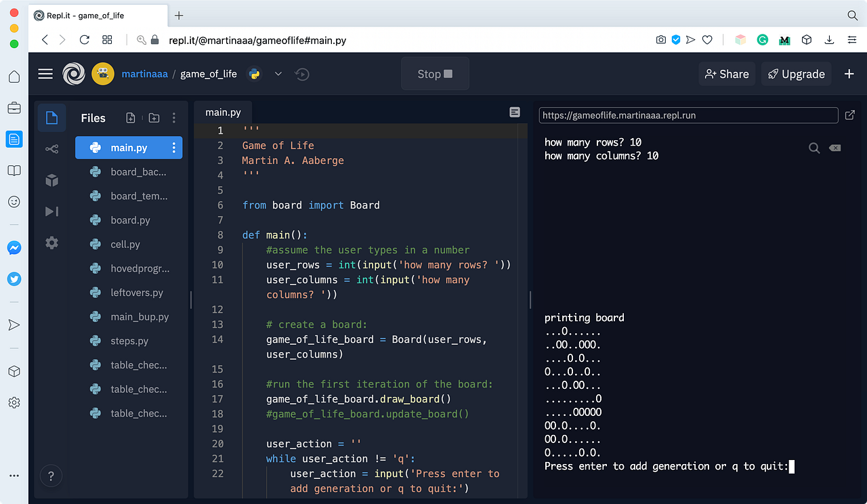Switch to the main.py editor tab
The width and height of the screenshot is (867, 504).
point(224,112)
